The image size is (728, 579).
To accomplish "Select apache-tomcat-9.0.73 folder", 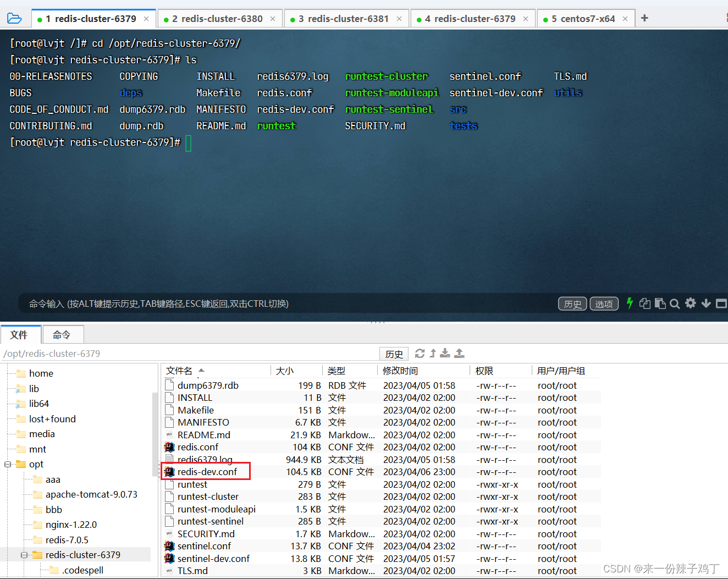I will (91, 494).
